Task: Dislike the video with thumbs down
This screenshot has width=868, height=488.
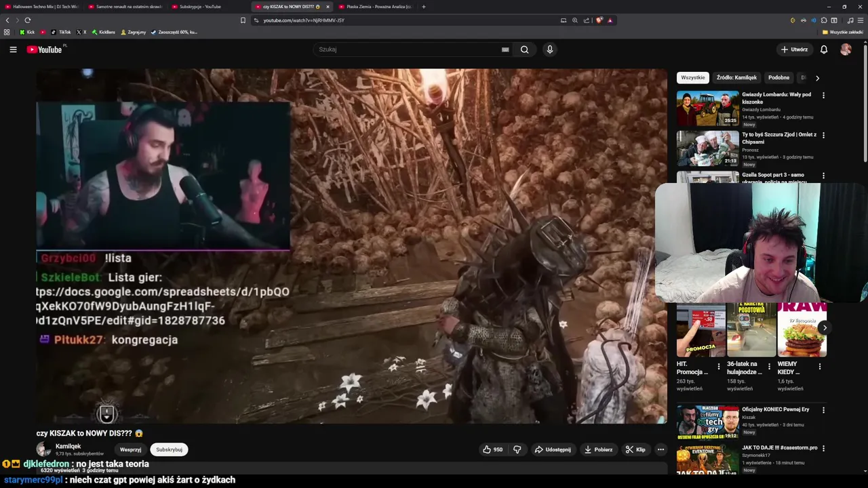Action: point(517,449)
